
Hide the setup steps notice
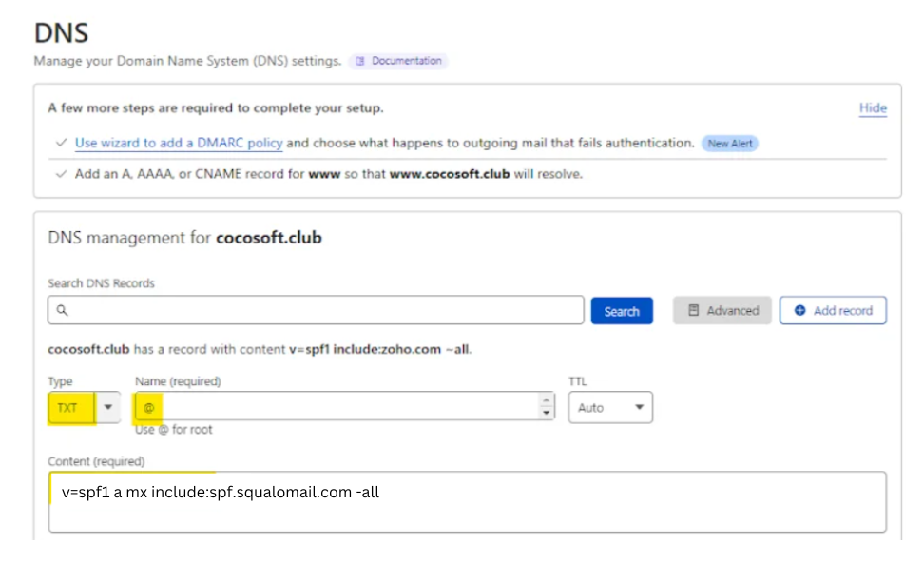[873, 108]
